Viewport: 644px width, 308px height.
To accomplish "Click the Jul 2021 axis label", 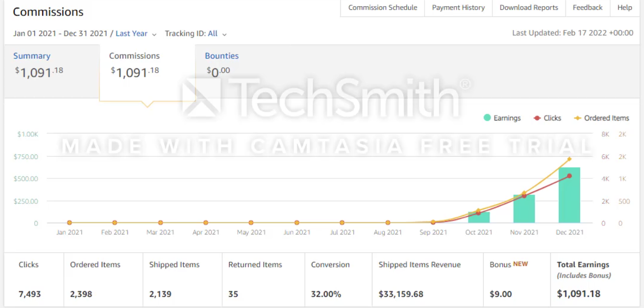I will tap(342, 232).
